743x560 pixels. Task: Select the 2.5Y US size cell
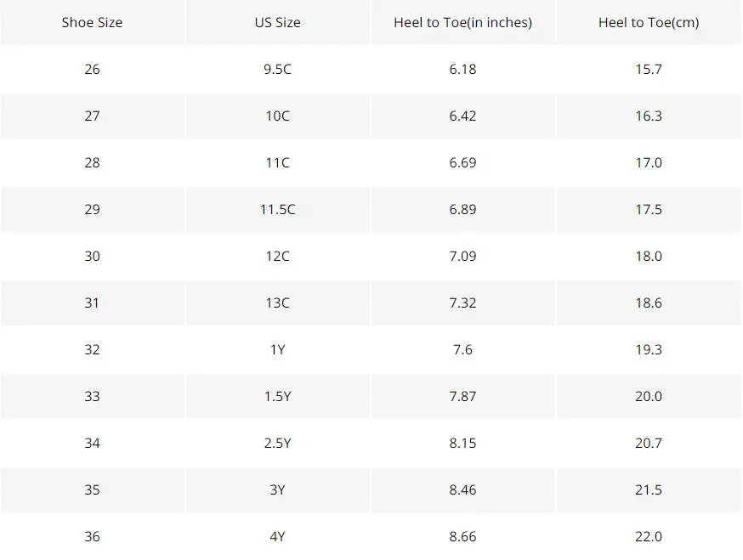278,443
